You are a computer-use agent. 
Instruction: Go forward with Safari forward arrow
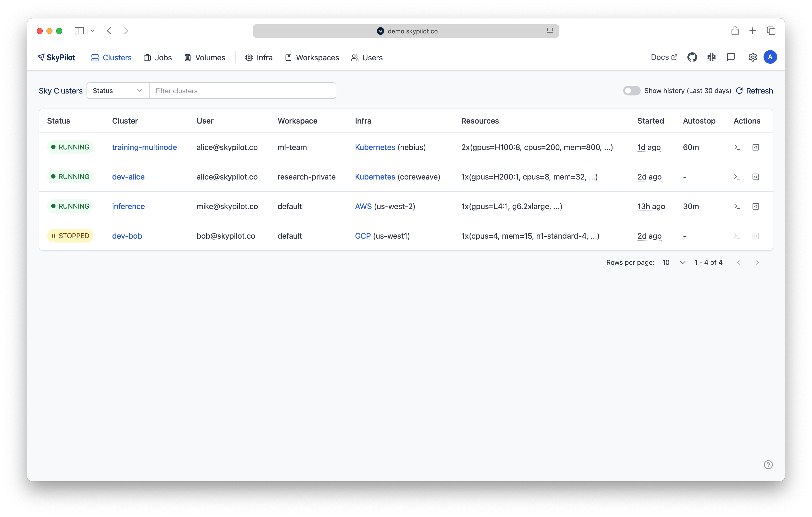point(126,31)
